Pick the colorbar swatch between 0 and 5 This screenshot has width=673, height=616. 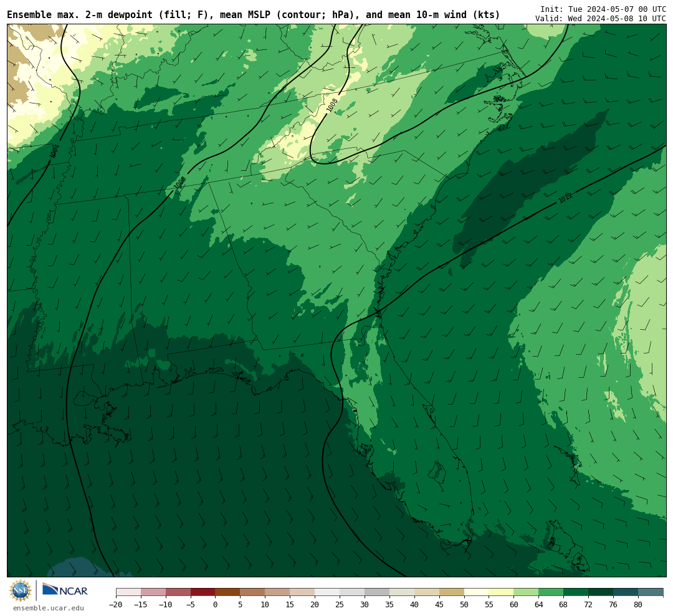tap(228, 592)
